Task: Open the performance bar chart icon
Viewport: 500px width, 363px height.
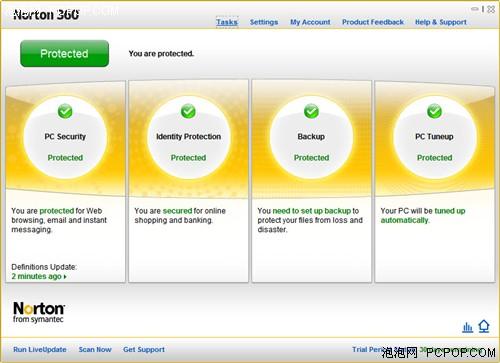Action: click(x=467, y=327)
